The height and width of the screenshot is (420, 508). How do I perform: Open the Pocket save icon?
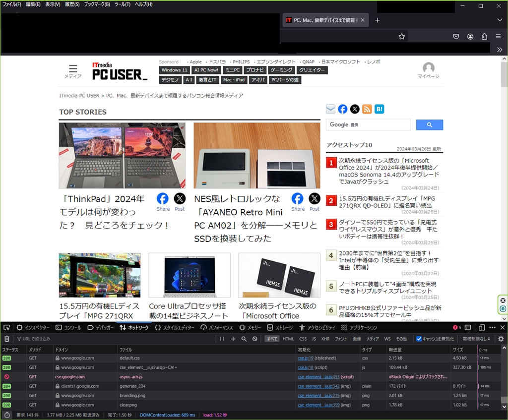coord(456,37)
